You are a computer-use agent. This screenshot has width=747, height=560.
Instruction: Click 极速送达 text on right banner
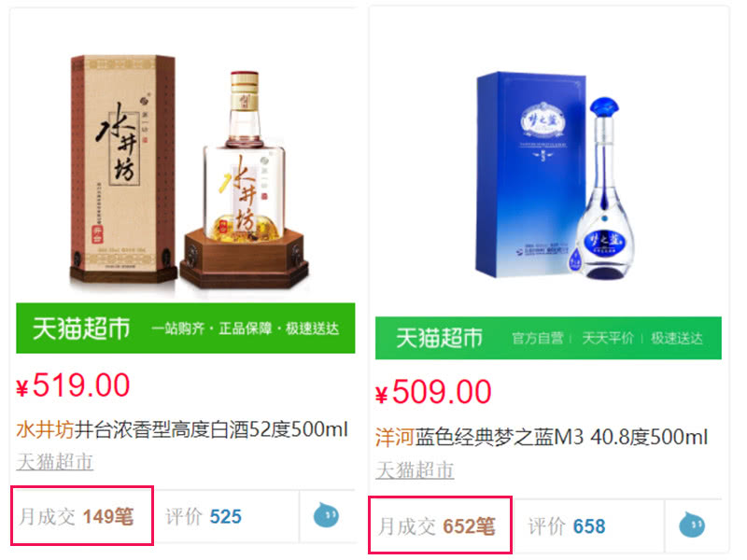point(677,338)
